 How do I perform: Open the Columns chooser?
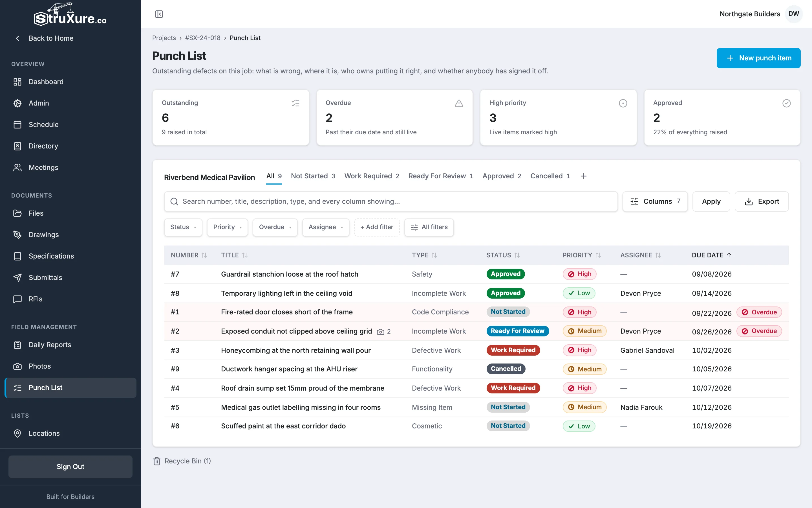point(655,201)
